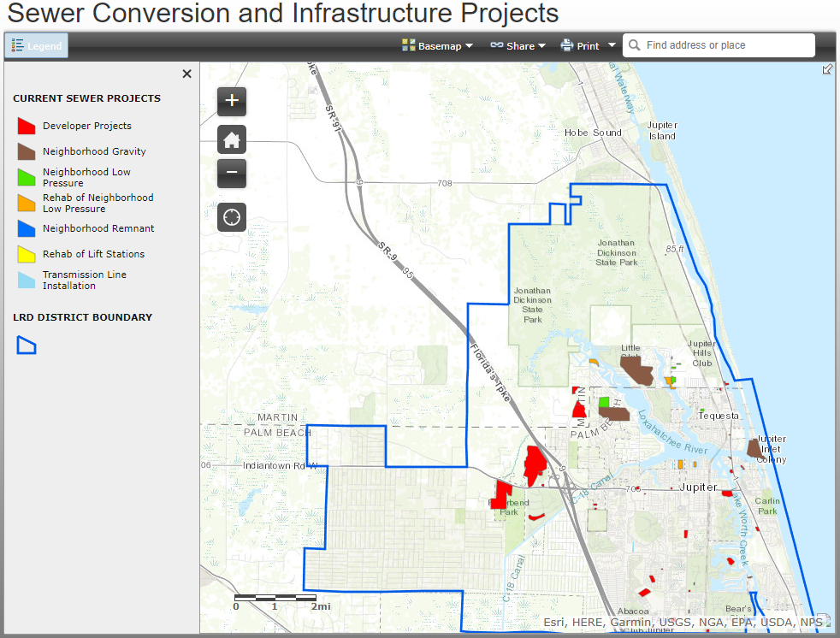The height and width of the screenshot is (638, 840).
Task: Toggle the Legend panel button
Action: point(37,45)
